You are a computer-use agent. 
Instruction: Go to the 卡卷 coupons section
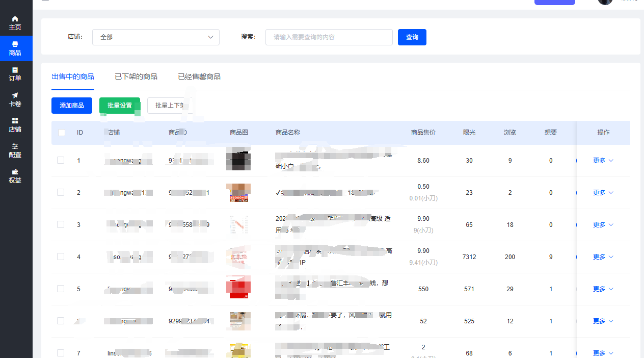tap(15, 99)
